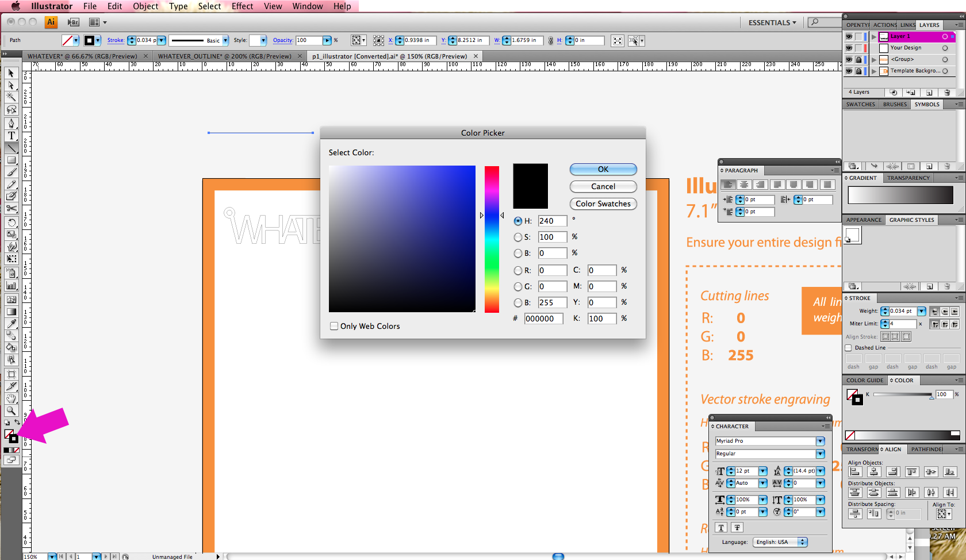Click the Align left paragraph icon
Viewport: 966px width, 560px height.
pyautogui.click(x=728, y=185)
